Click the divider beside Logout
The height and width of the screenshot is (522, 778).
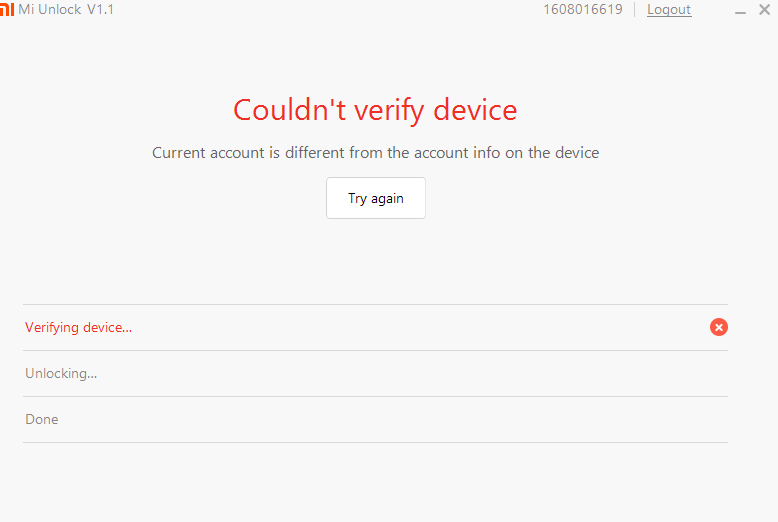tap(635, 10)
